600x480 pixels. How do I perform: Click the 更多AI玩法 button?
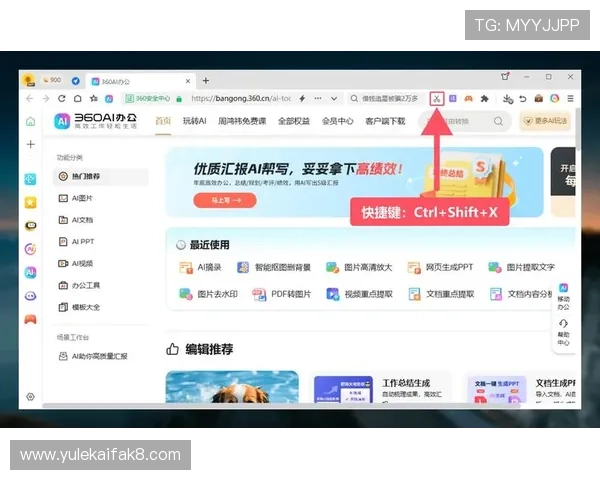(x=545, y=121)
